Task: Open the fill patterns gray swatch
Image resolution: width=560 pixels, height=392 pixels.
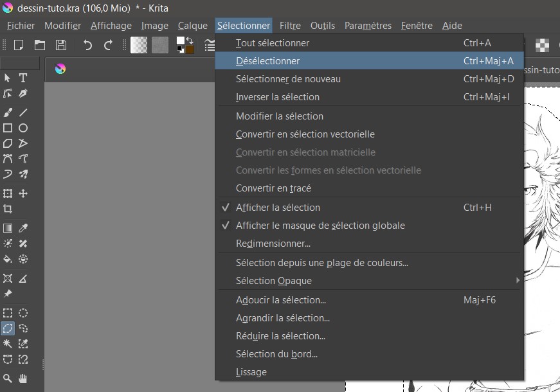Action: pyautogui.click(x=160, y=46)
